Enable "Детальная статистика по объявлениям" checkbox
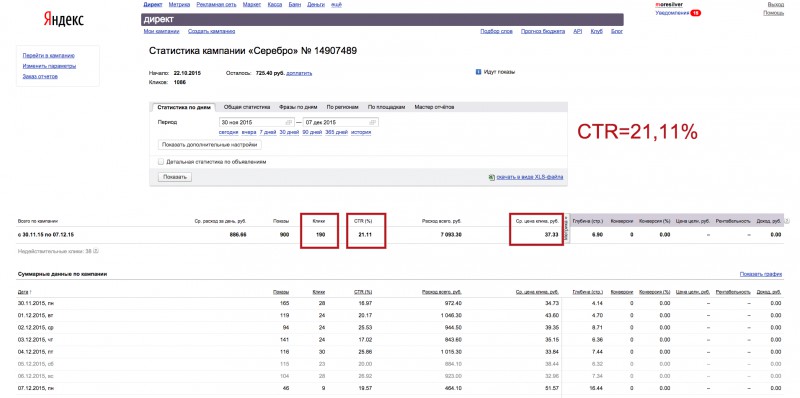Image resolution: width=800 pixels, height=398 pixels. pyautogui.click(x=161, y=162)
